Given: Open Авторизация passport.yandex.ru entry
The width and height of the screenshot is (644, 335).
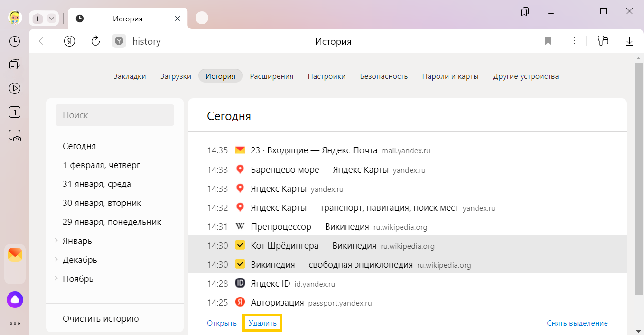Looking at the screenshot, I should pos(277,302).
